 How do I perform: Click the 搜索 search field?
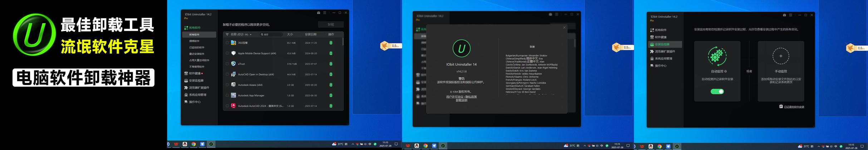[x=271, y=35]
